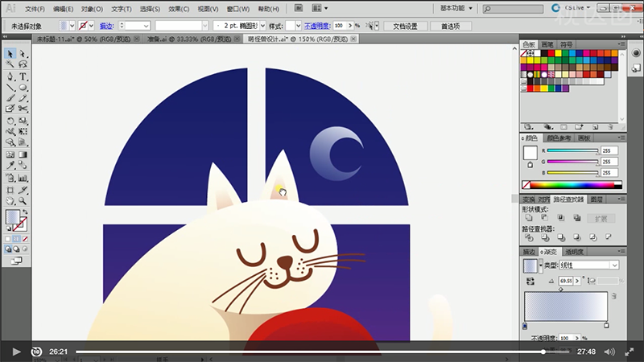
Task: Select the Artboard tool
Action: (x=10, y=190)
